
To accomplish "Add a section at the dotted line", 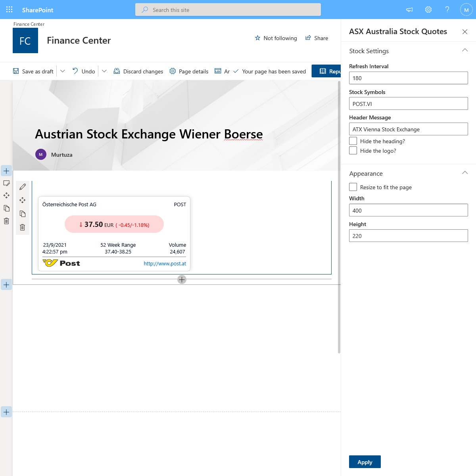I will click(x=6, y=412).
